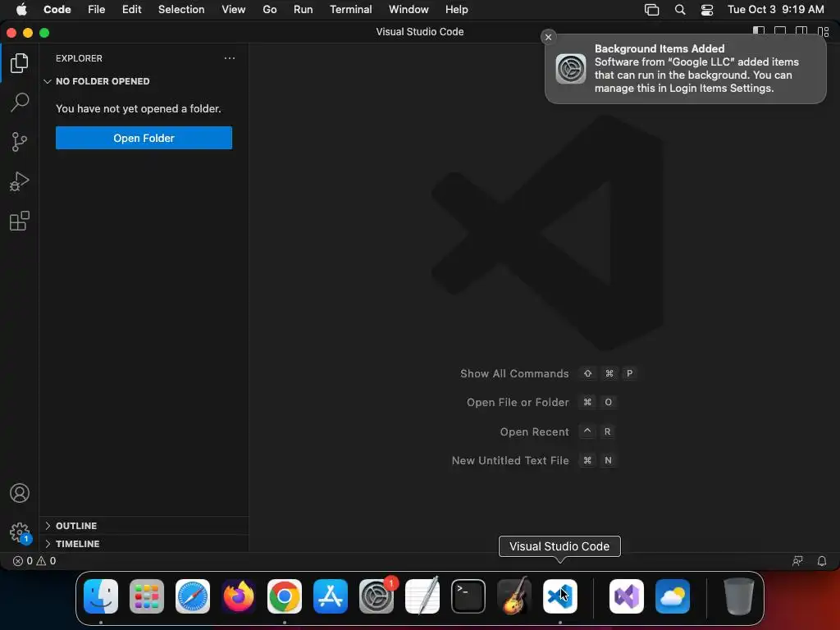Screen dimensions: 840x630
Task: Open Finder from the Dock
Action: [101, 596]
